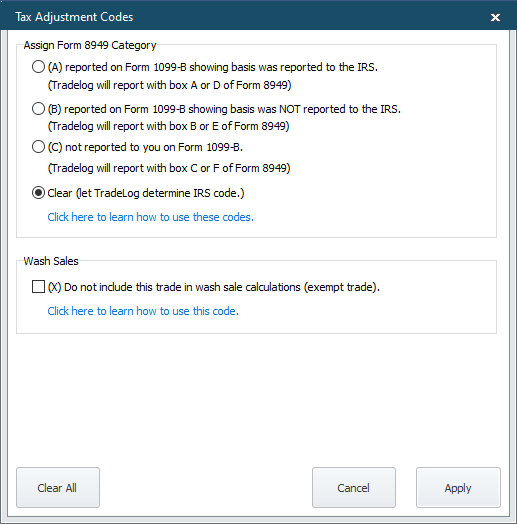
Task: Click the Clear All button
Action: 58,488
